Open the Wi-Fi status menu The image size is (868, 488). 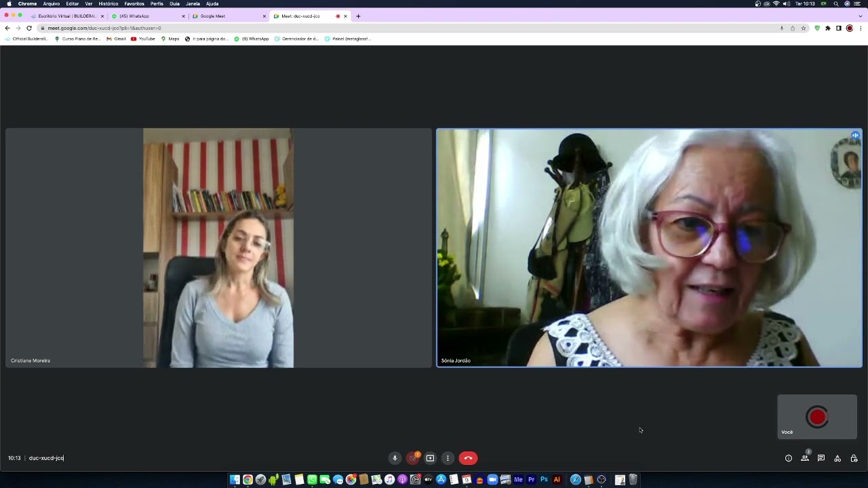(x=776, y=3)
